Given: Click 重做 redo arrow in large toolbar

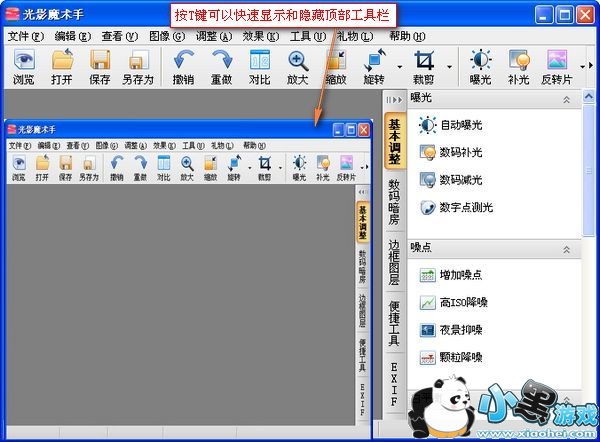Looking at the screenshot, I should tap(222, 60).
